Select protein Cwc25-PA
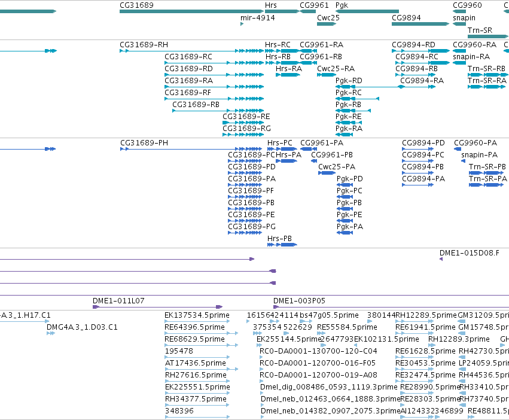The width and height of the screenshot is (509, 420). click(x=327, y=173)
